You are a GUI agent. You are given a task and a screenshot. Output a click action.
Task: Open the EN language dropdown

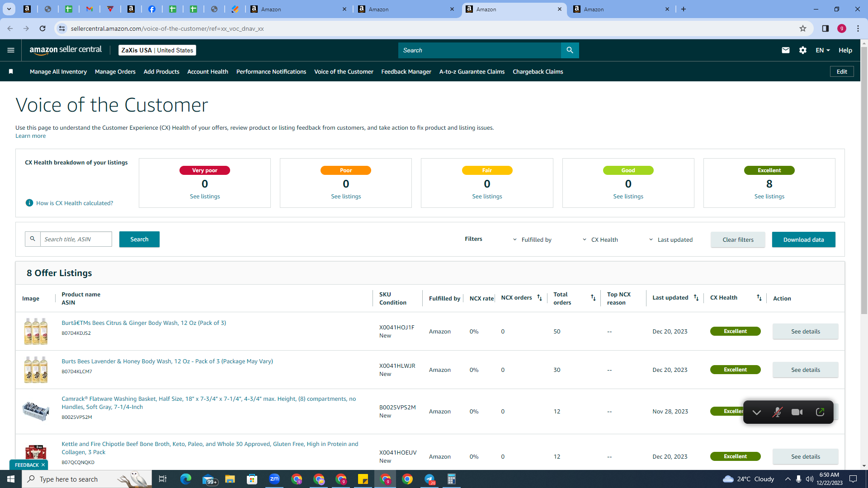point(822,50)
